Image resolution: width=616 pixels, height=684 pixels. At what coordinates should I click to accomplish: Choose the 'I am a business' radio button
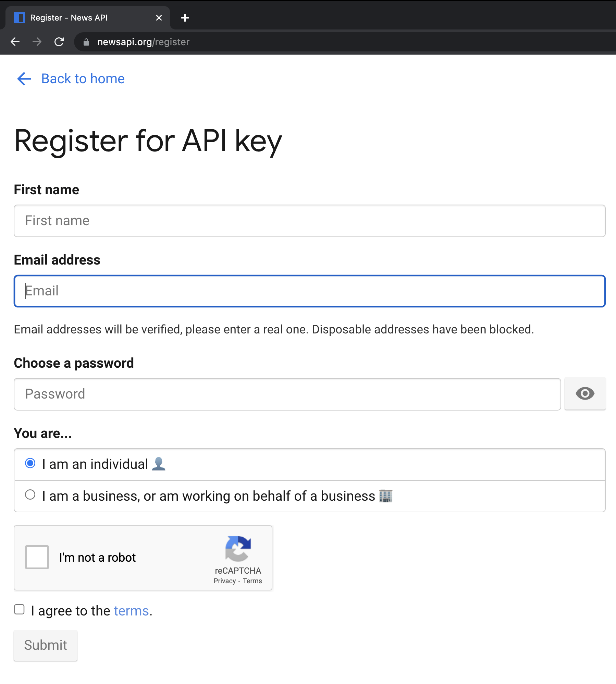point(30,495)
